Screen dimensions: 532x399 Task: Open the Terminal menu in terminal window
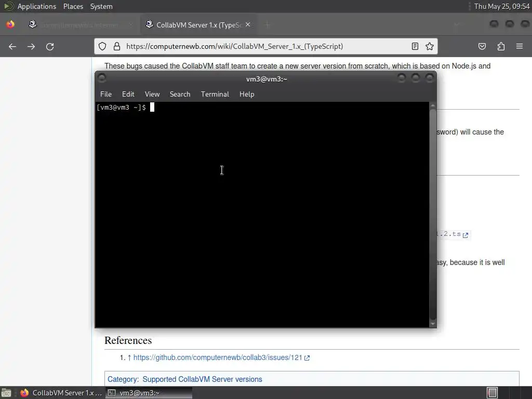215,95
